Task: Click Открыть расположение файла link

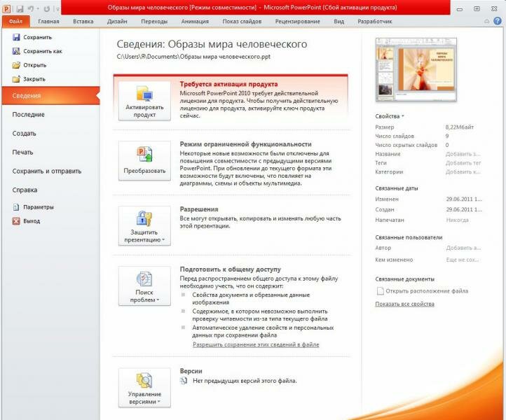Action: 427,291
